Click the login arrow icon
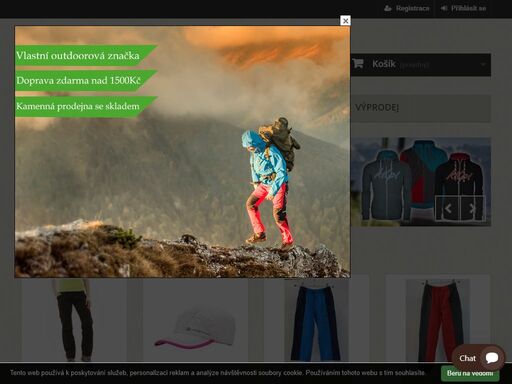This screenshot has height=384, width=512. click(x=444, y=8)
